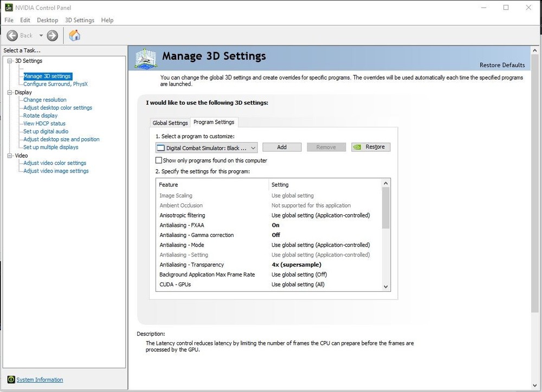Open Adjust desktop color settings

point(58,107)
